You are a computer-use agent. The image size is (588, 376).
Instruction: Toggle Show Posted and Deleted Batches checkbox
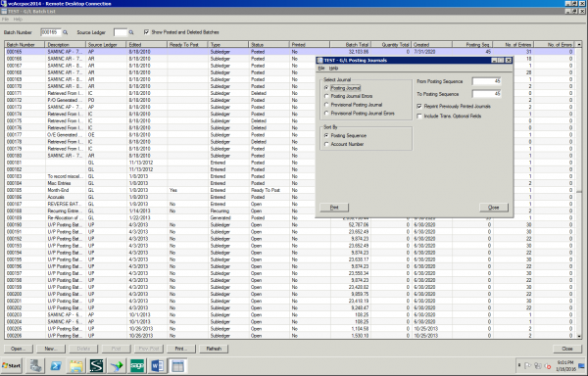click(x=146, y=32)
